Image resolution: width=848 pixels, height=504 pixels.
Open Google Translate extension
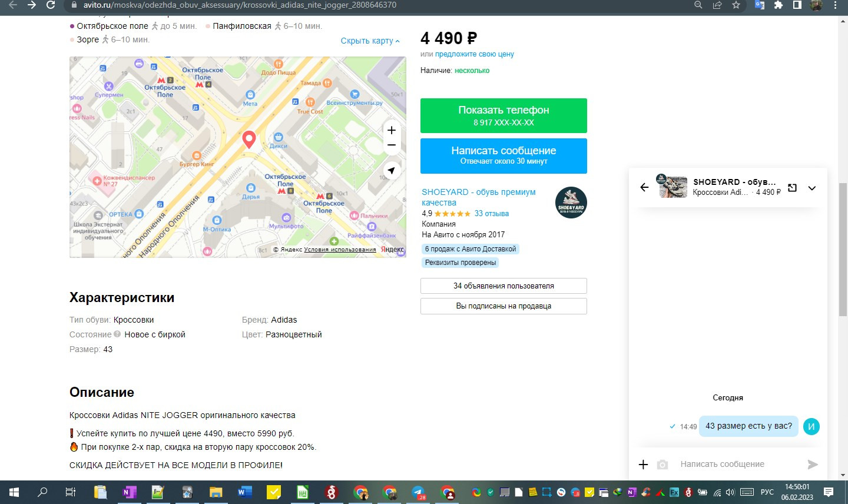click(760, 5)
